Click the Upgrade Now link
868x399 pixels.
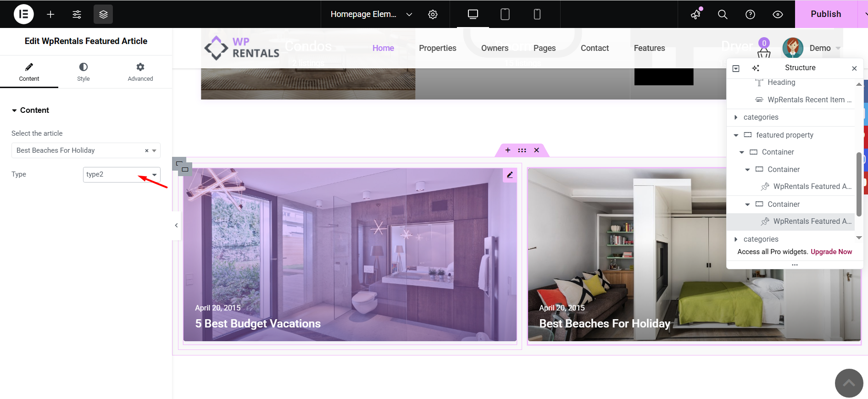pos(831,252)
